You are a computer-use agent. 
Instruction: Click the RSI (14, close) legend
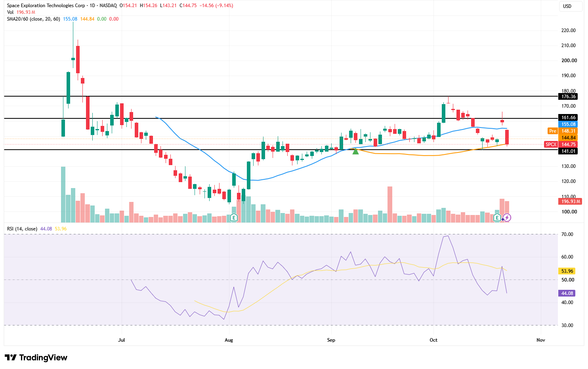(22, 229)
